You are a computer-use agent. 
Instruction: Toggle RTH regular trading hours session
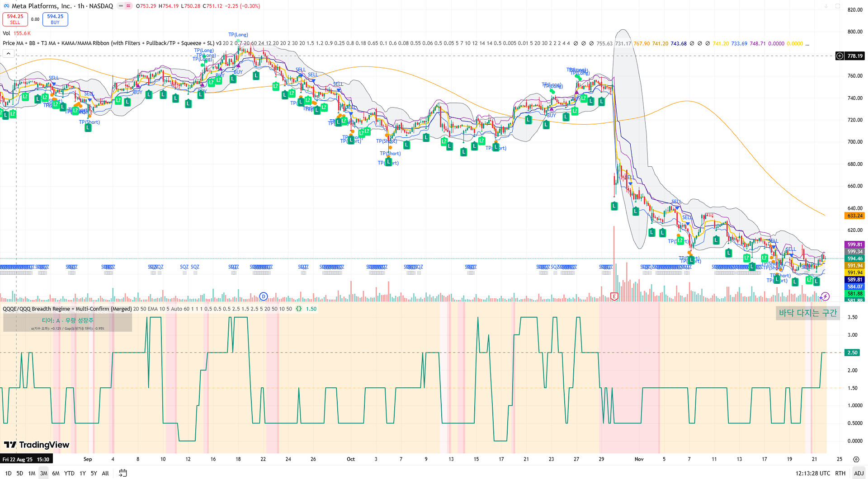(x=840, y=473)
